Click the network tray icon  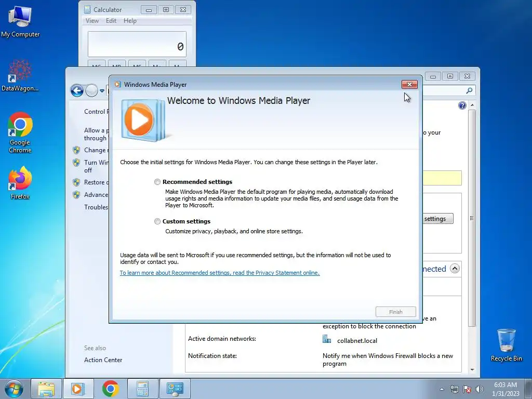(x=454, y=389)
